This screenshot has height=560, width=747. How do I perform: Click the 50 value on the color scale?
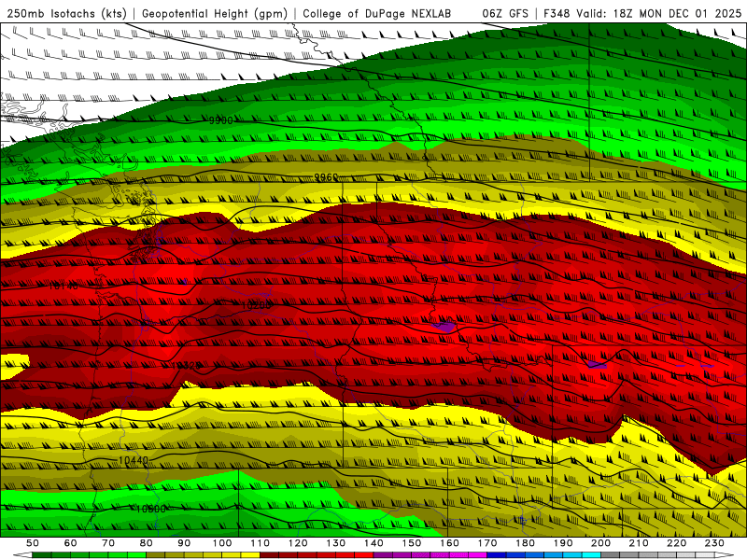33,543
